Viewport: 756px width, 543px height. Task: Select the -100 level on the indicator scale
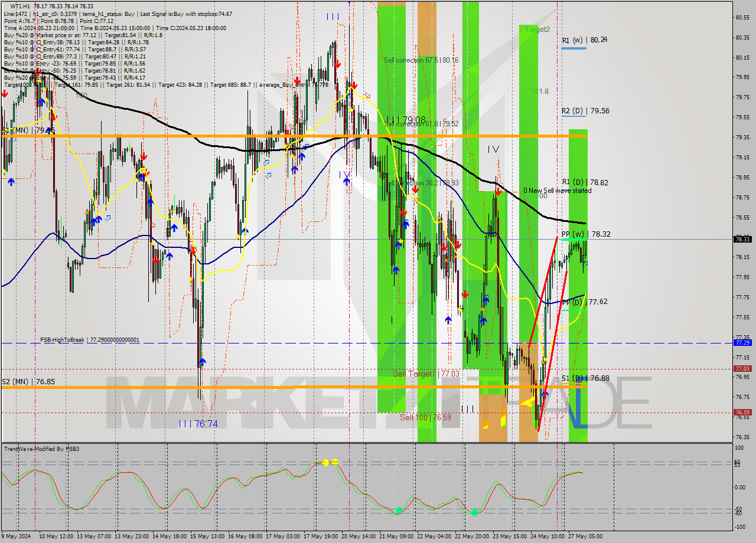pos(741,526)
